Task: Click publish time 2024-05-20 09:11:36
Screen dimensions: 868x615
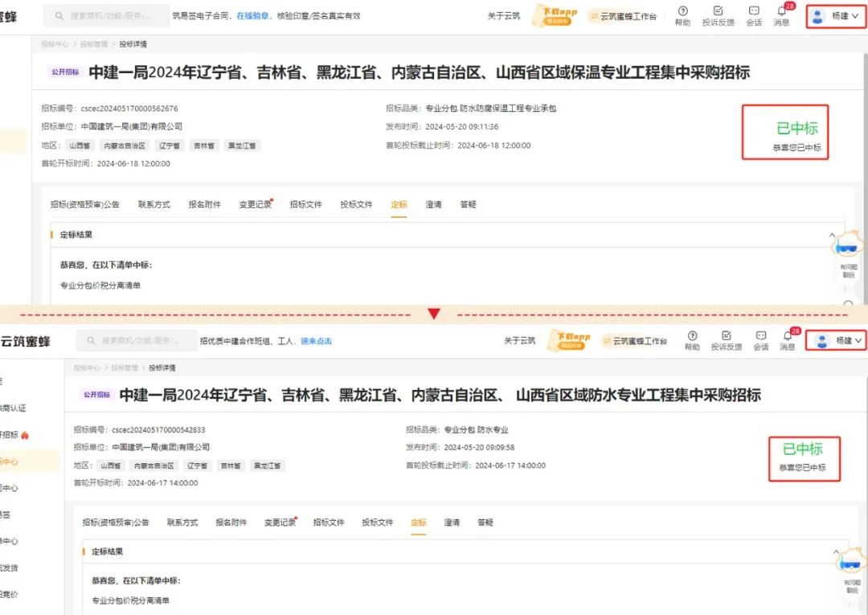Action: [461, 127]
